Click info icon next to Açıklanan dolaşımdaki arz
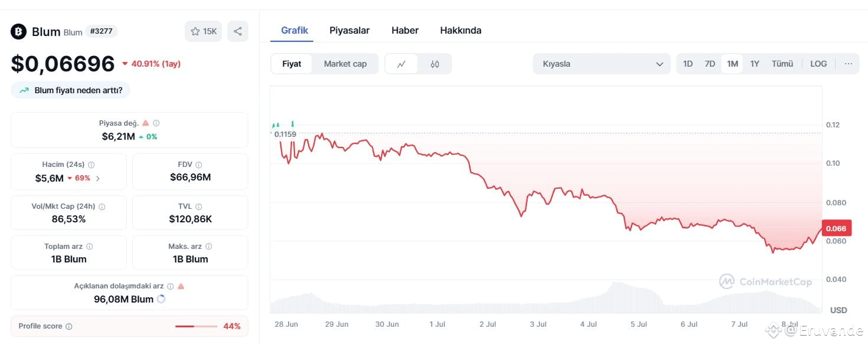 click(171, 286)
